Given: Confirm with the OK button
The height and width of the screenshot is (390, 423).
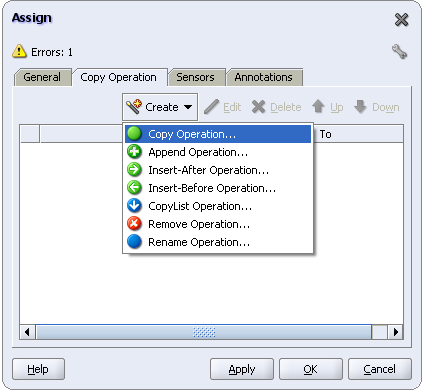Looking at the screenshot, I should point(311,369).
